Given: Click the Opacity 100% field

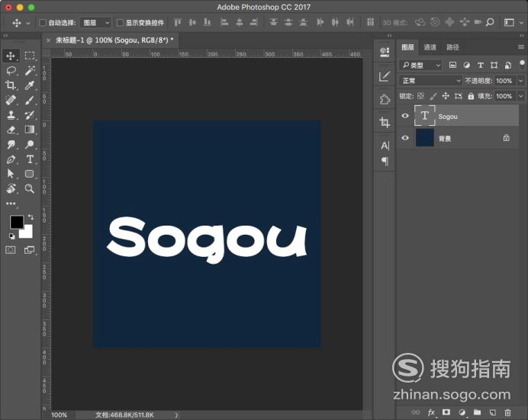Looking at the screenshot, I should pyautogui.click(x=504, y=81).
